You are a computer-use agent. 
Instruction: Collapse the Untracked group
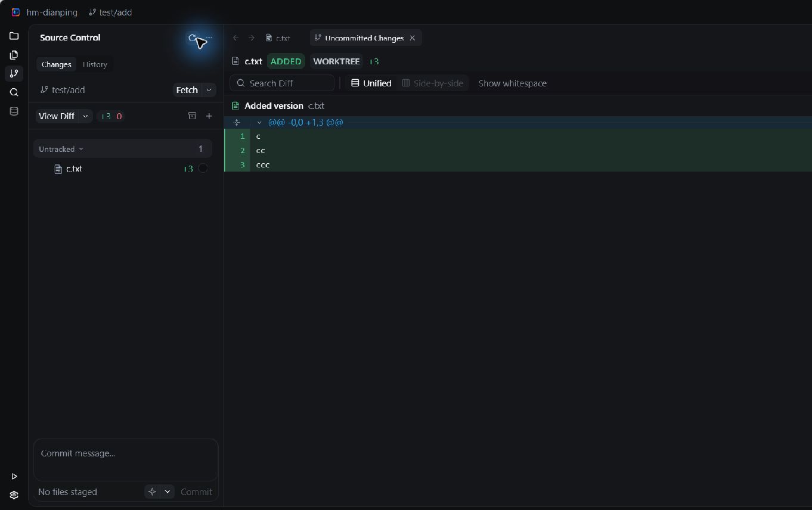(x=61, y=149)
